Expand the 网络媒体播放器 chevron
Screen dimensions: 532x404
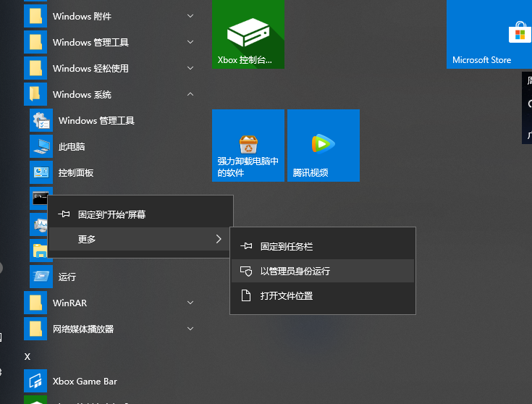[190, 329]
